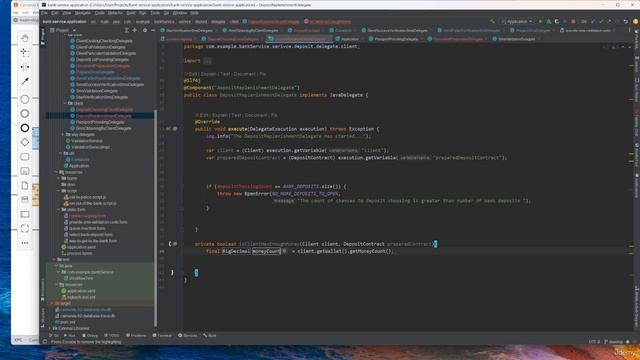
Task: Open the Project view dropdown
Action: coord(63,30)
